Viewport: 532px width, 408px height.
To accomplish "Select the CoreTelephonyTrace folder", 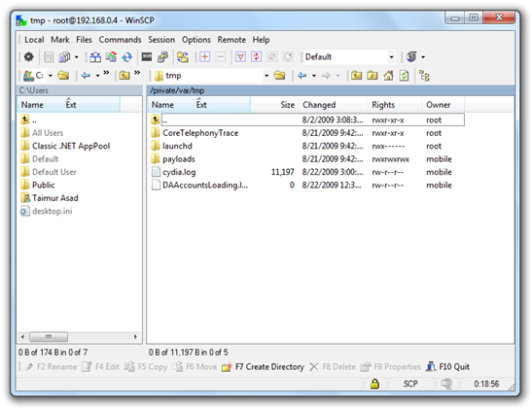I will click(x=200, y=133).
